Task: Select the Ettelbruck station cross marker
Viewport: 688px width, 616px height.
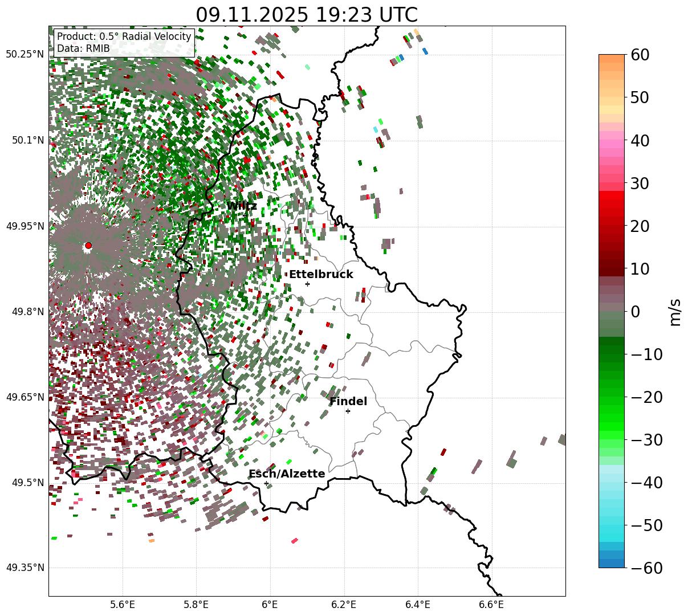Action: pyautogui.click(x=308, y=284)
